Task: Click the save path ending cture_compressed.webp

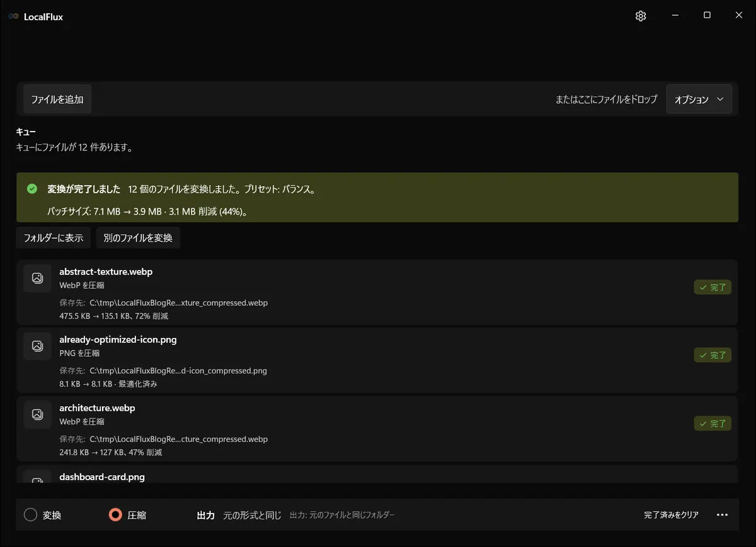Action: (178, 439)
